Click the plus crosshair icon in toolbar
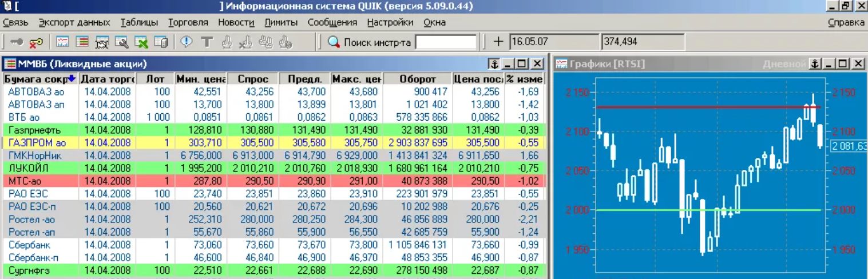868x279 pixels. pos(498,42)
